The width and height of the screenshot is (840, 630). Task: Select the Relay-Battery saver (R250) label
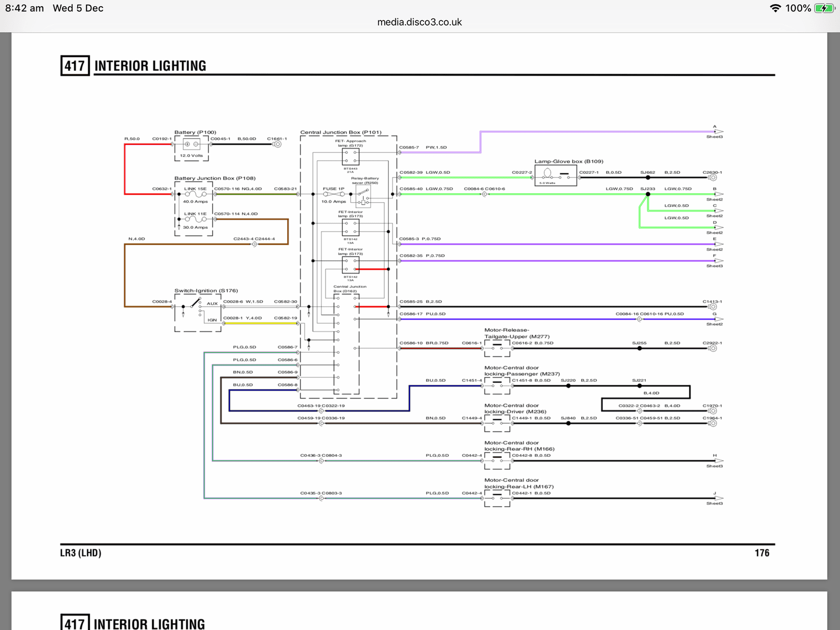[365, 181]
